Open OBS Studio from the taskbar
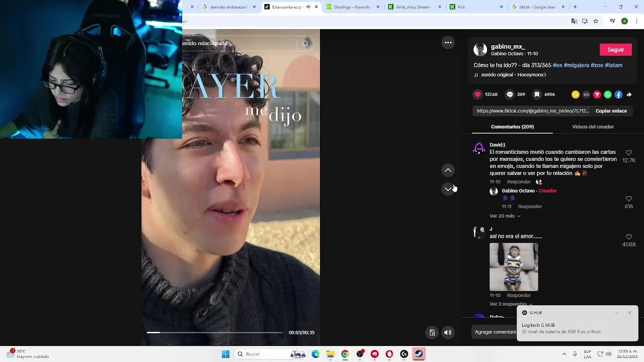Image resolution: width=644 pixels, height=362 pixels. [360, 354]
